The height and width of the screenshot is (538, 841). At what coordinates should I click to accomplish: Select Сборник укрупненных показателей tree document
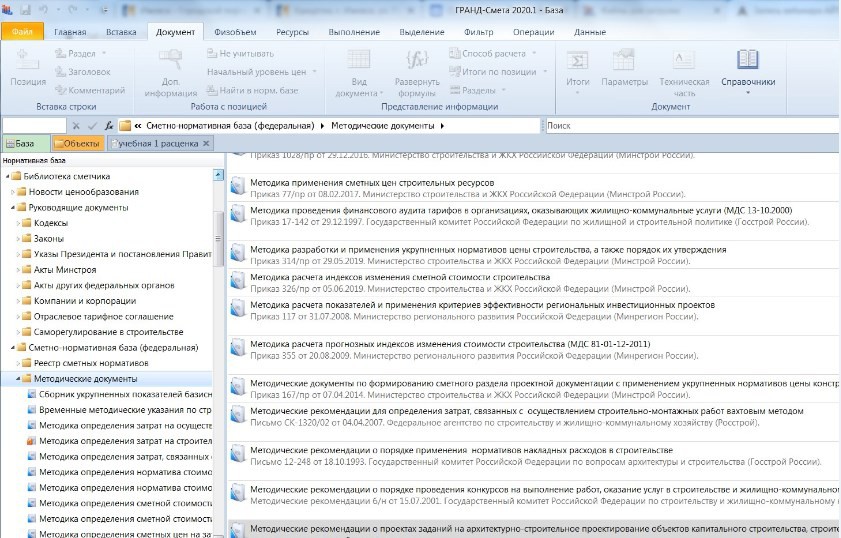126,394
